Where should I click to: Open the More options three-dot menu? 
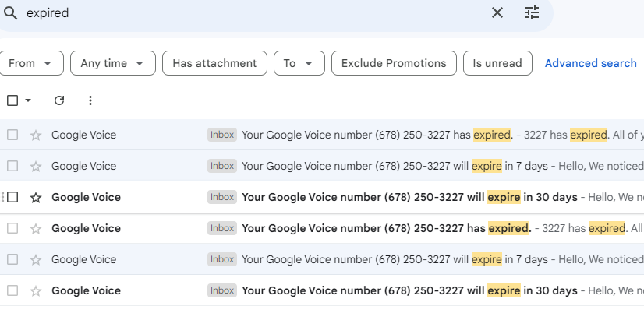90,100
